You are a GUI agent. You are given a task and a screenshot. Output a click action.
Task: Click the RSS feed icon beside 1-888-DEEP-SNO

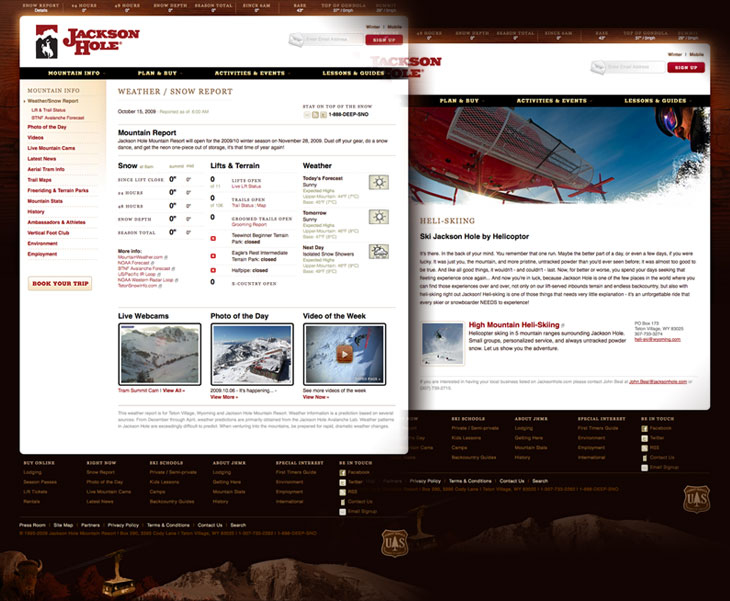(315, 115)
